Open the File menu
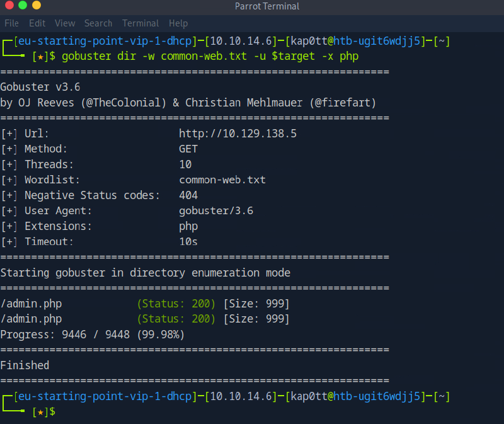This screenshot has width=504, height=424. click(x=11, y=23)
